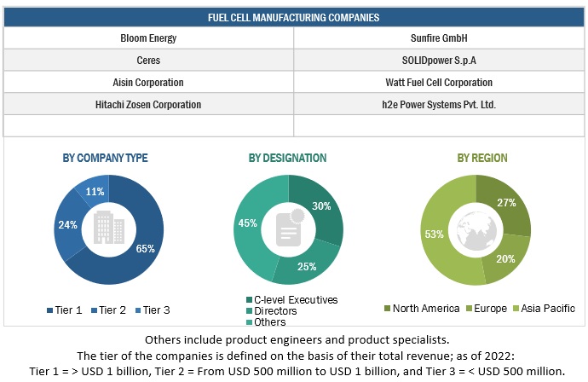Click the Sunfire GmbH table cell
Viewport: 588px width, 382px height.
click(x=438, y=38)
